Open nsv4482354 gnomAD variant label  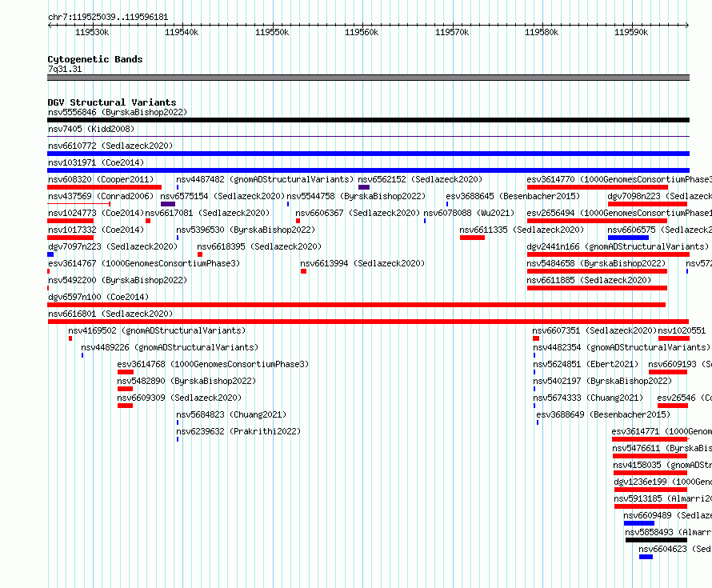621,347
